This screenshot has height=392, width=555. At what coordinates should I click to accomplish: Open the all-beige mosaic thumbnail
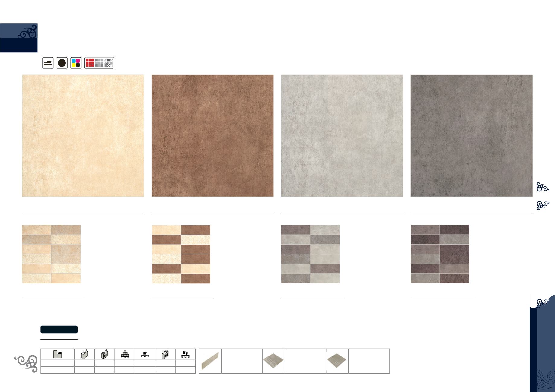pyautogui.click(x=51, y=254)
